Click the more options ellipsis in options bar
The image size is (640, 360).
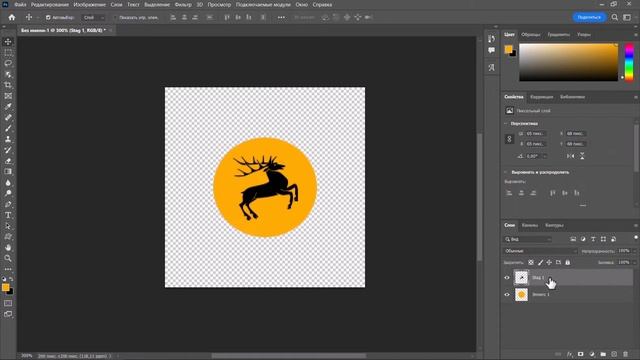point(281,17)
